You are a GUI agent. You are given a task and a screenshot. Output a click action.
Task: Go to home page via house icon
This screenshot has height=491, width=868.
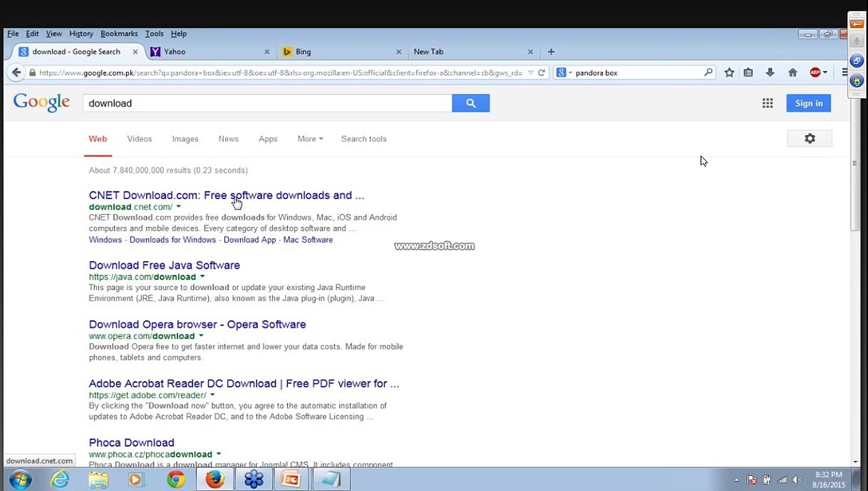click(792, 72)
